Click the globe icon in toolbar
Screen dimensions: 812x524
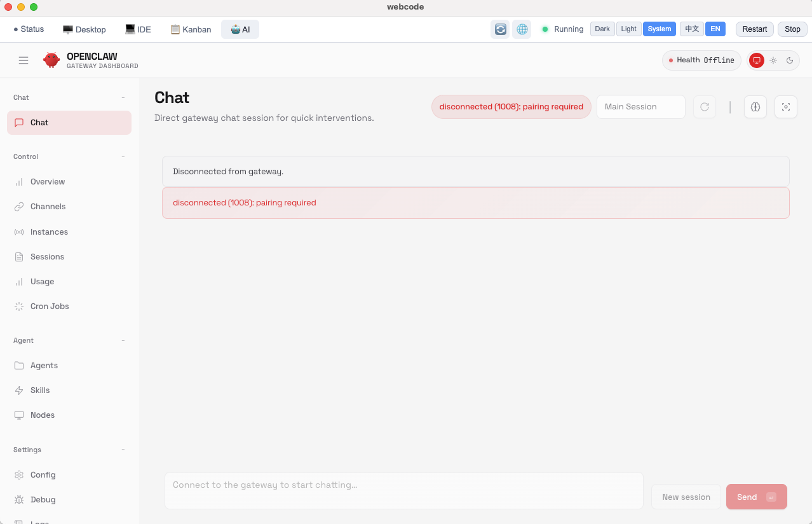(522, 29)
